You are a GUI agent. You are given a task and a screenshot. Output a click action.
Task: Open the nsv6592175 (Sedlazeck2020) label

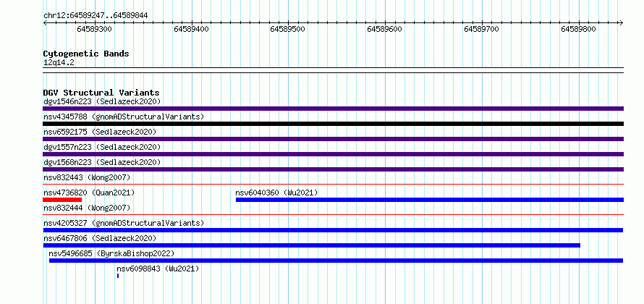click(100, 132)
